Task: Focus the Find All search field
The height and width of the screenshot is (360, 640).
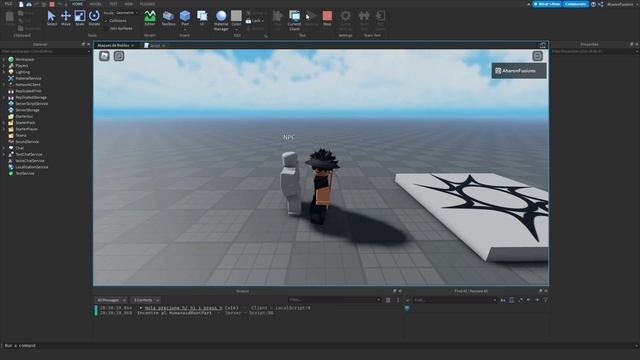Action: (455, 300)
